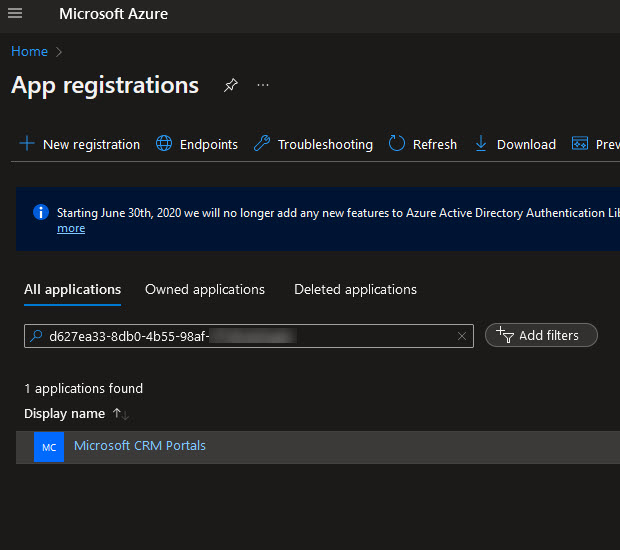
Task: Click the Preview features toolbar icon
Action: click(580, 144)
